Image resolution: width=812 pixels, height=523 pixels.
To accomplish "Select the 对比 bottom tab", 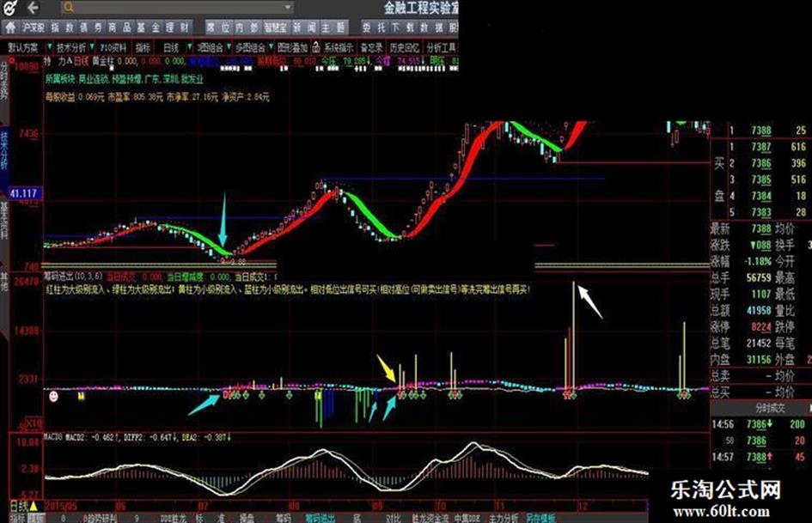I will pos(394,518).
